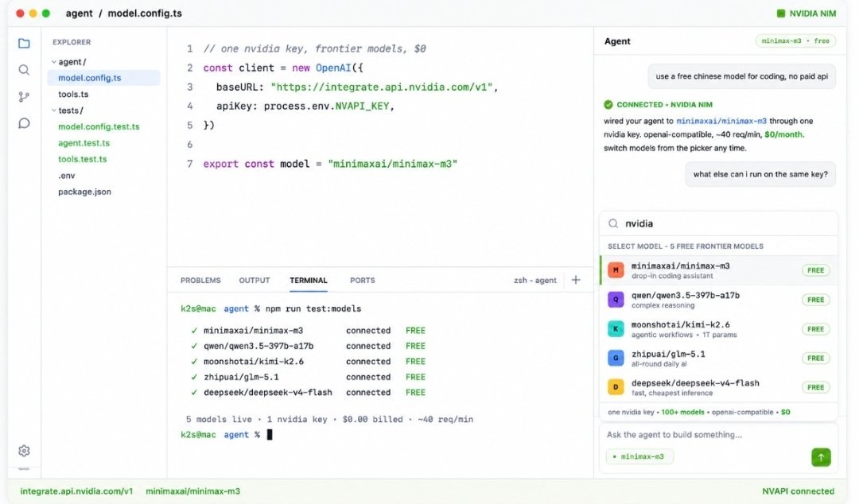The image size is (859, 504).
Task: Send message with green arrow button
Action: pyautogui.click(x=821, y=457)
